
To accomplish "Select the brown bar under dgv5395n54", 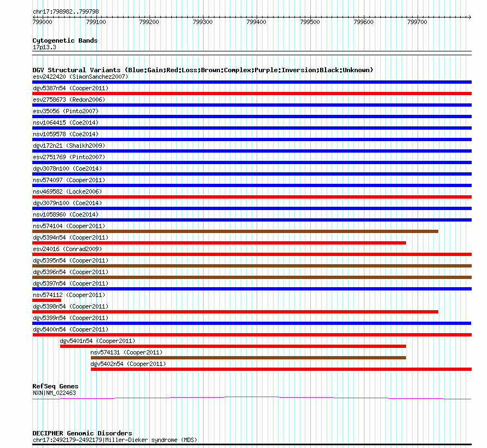I will [x=252, y=266].
